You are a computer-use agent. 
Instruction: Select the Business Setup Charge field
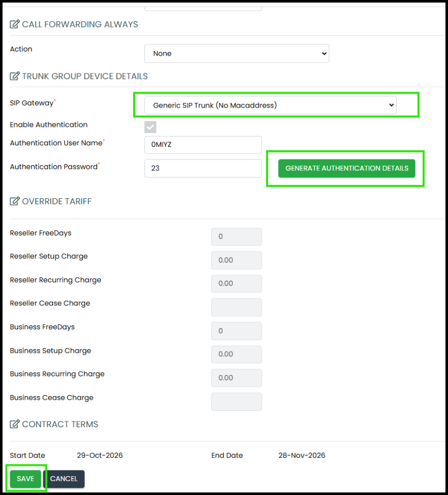point(236,354)
